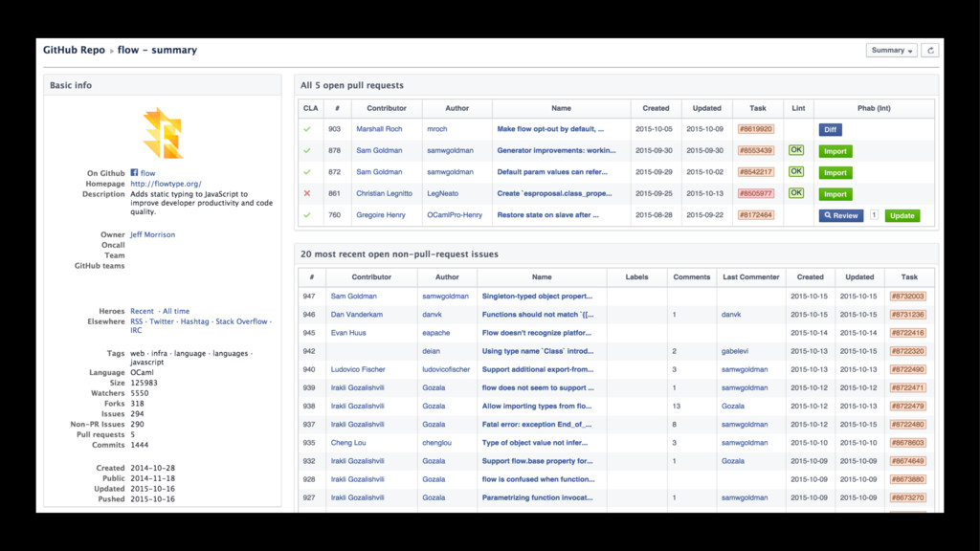This screenshot has width=980, height=551.
Task: Open the All time heroes link
Action: pyautogui.click(x=176, y=311)
